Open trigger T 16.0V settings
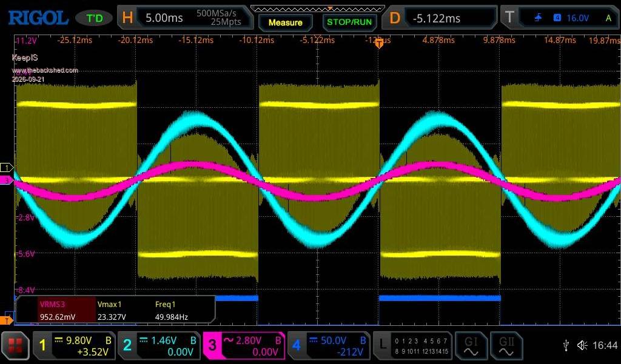This screenshot has width=621, height=364. (x=560, y=18)
